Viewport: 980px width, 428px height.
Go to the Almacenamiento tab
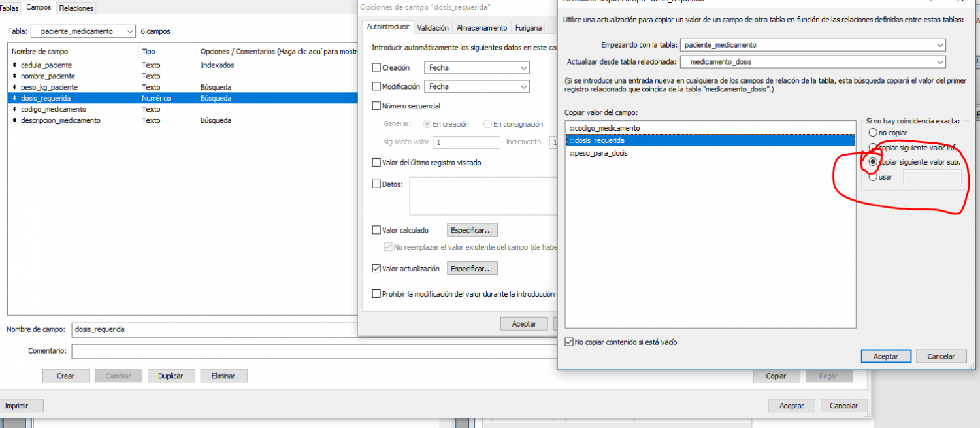point(482,28)
